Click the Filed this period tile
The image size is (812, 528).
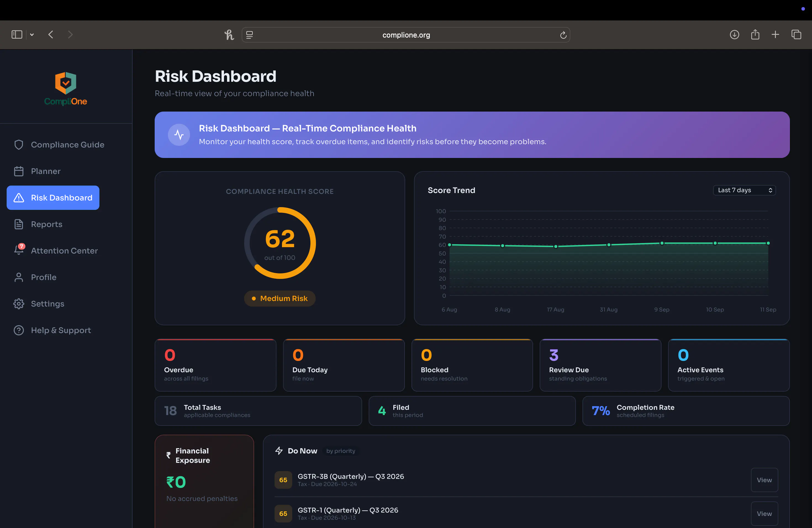(472, 411)
